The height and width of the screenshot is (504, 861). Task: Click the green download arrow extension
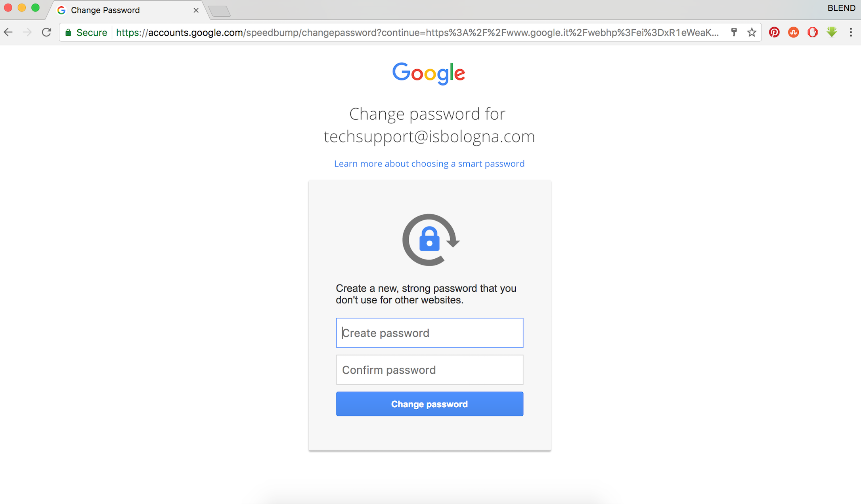tap(832, 32)
